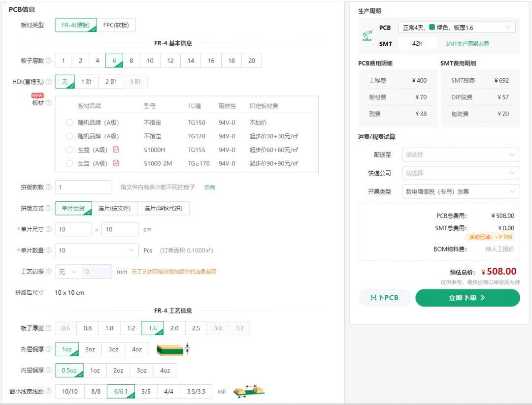Open the PDF datasheet icon for S1000H
The width and height of the screenshot is (532, 405).
click(x=116, y=150)
